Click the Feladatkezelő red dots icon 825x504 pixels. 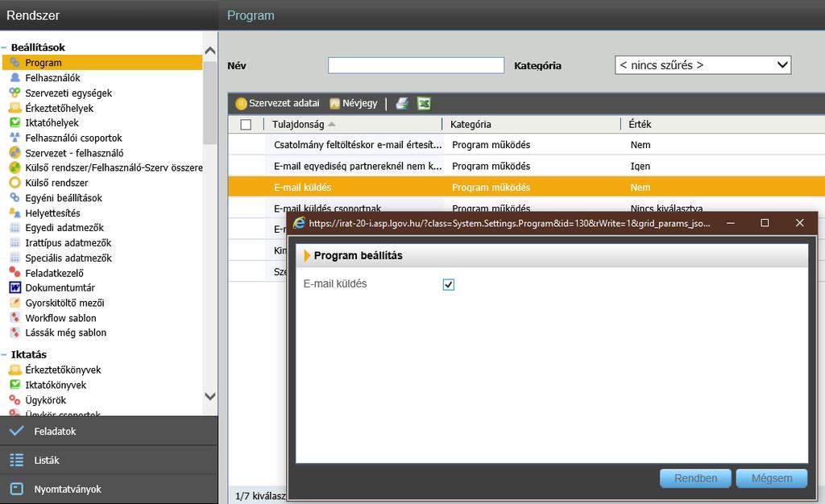[x=15, y=273]
